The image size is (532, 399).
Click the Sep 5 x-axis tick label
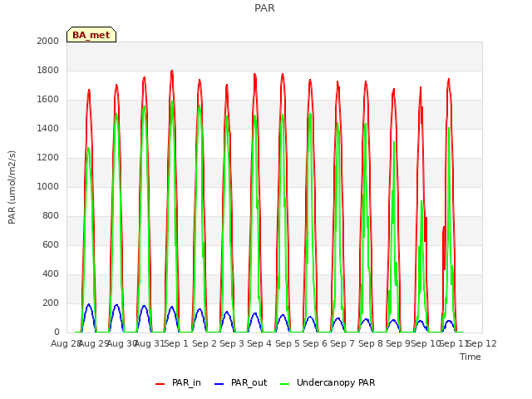point(288,343)
